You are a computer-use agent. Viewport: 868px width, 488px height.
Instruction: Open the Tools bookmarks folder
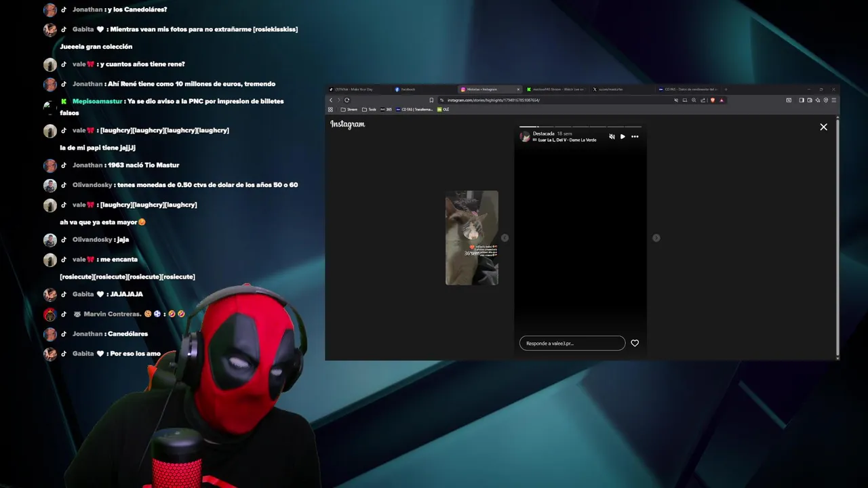(x=369, y=109)
